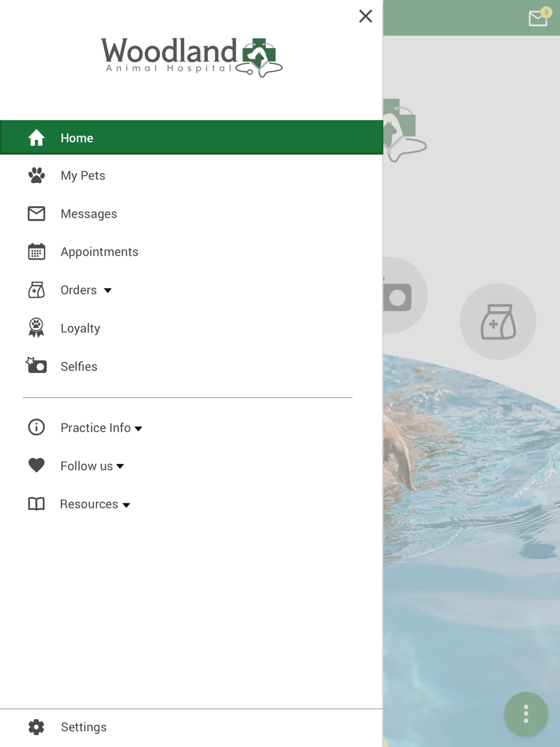The image size is (560, 747).
Task: Tap the dimmed pet food order circle
Action: pyautogui.click(x=498, y=321)
